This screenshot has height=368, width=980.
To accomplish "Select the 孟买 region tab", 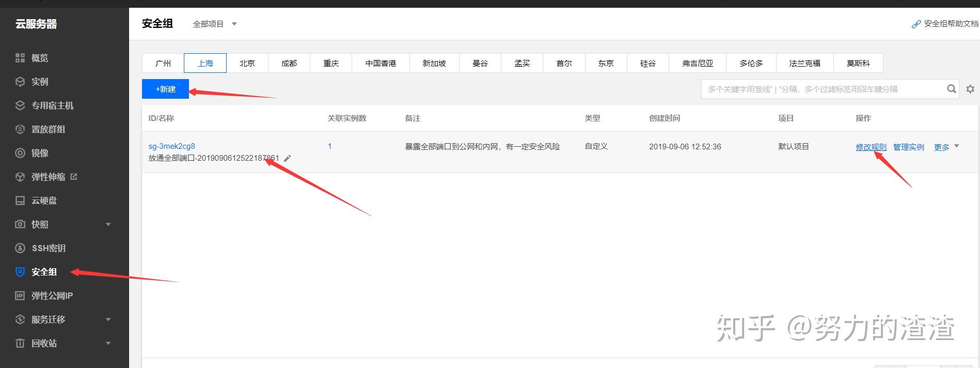I will pos(522,63).
